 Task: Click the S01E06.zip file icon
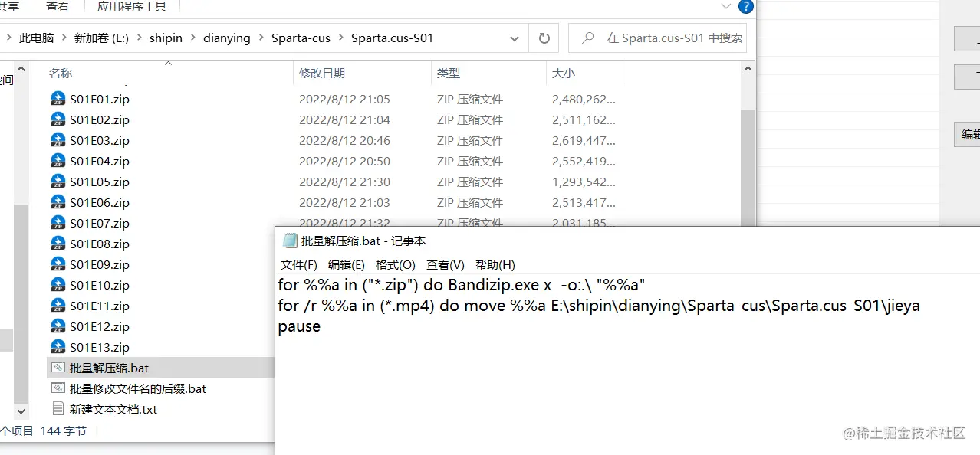pyautogui.click(x=58, y=202)
